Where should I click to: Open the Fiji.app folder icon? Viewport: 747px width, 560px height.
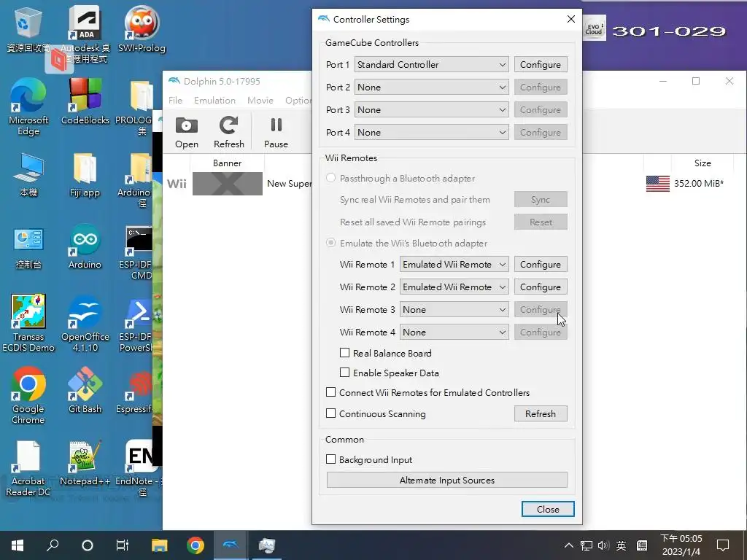coord(85,175)
